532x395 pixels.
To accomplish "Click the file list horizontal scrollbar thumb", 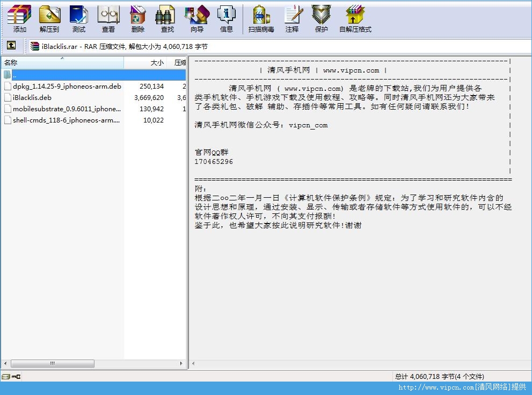I will 52,364.
